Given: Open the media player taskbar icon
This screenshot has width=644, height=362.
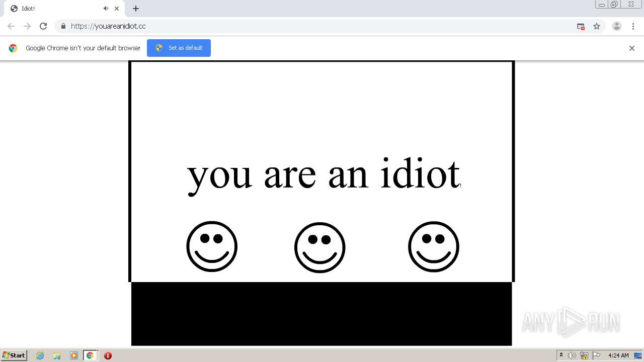Looking at the screenshot, I should [73, 355].
